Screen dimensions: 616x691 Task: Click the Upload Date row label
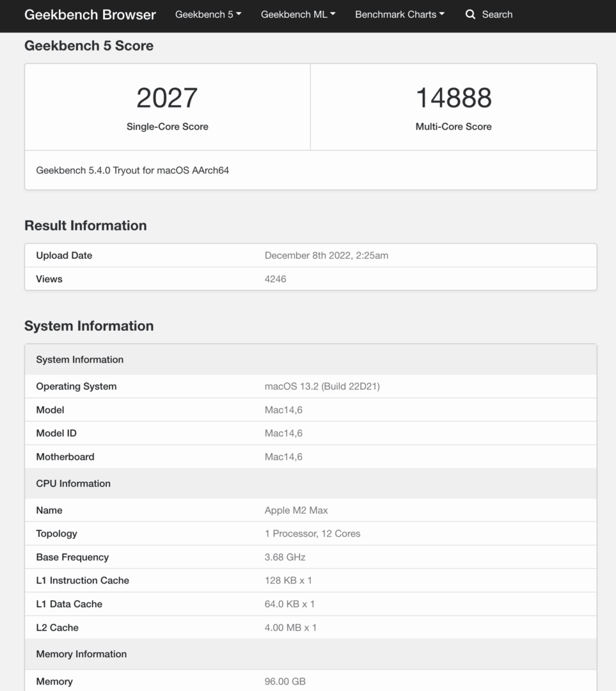coord(64,255)
